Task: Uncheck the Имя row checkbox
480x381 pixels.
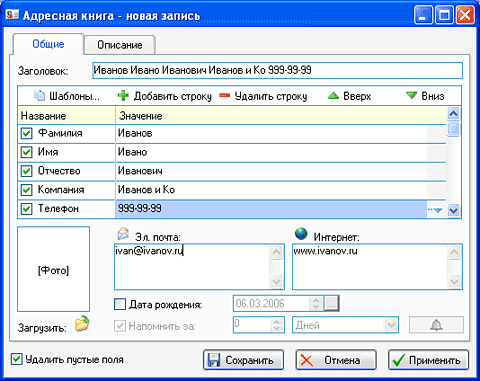Action: pyautogui.click(x=26, y=152)
